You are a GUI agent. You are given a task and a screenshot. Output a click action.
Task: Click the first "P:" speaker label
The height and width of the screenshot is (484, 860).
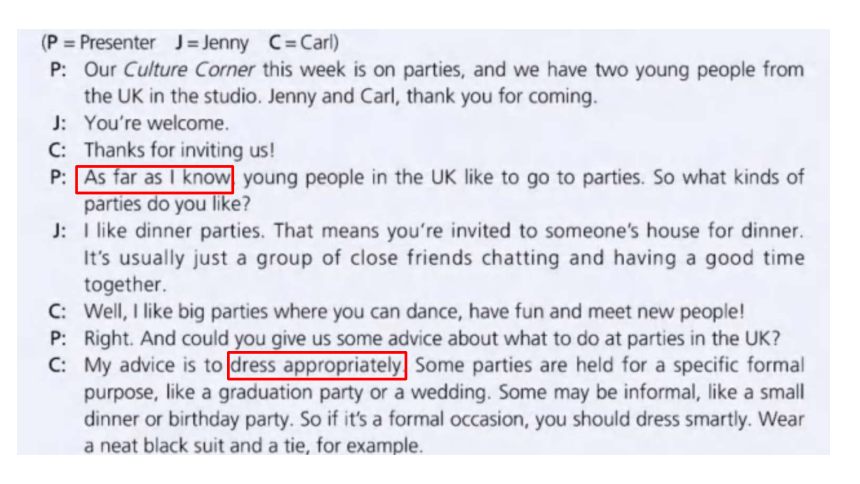(x=58, y=70)
